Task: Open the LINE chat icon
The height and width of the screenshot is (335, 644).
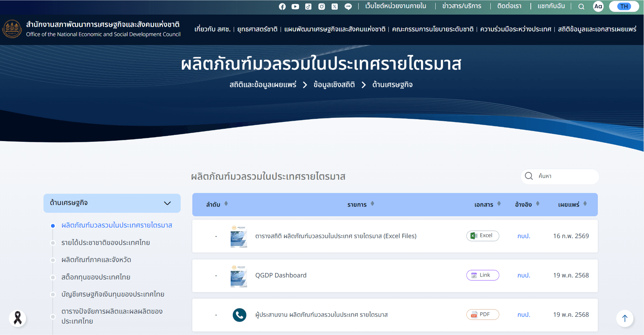Action: pos(348,6)
